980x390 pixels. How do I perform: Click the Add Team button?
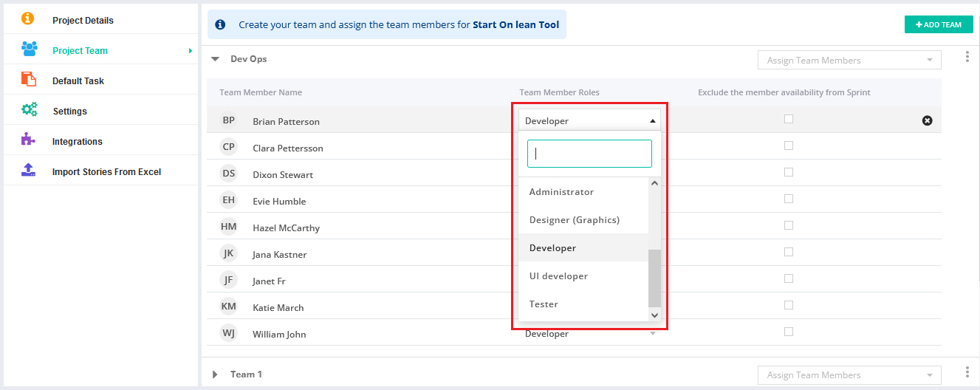[939, 24]
